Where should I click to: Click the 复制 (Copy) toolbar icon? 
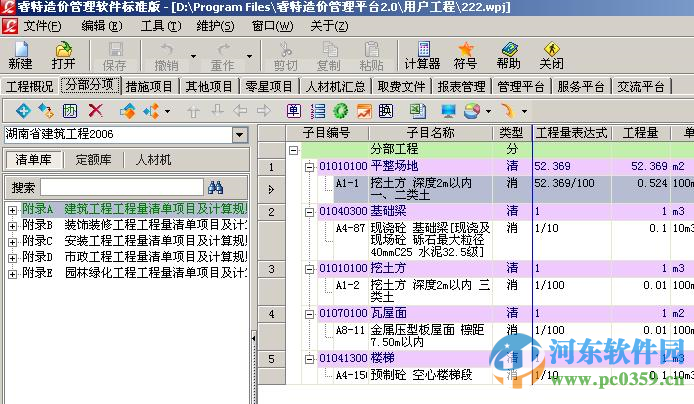(x=328, y=56)
